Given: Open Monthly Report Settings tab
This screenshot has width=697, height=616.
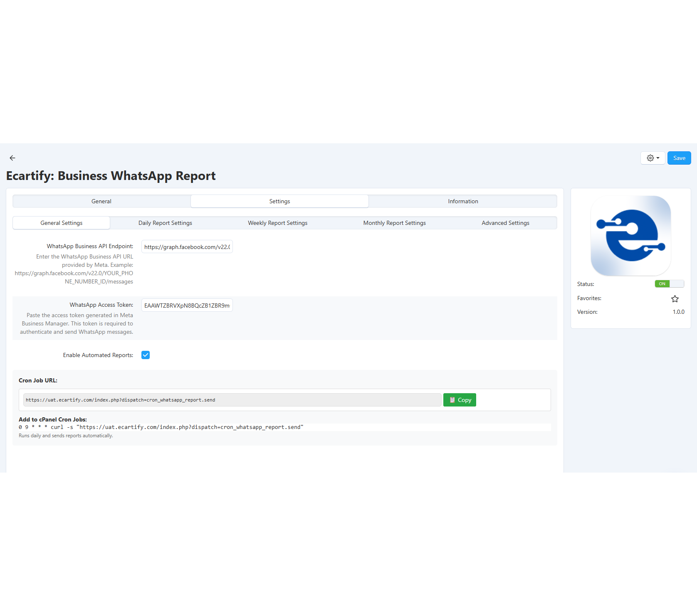Looking at the screenshot, I should 394,223.
